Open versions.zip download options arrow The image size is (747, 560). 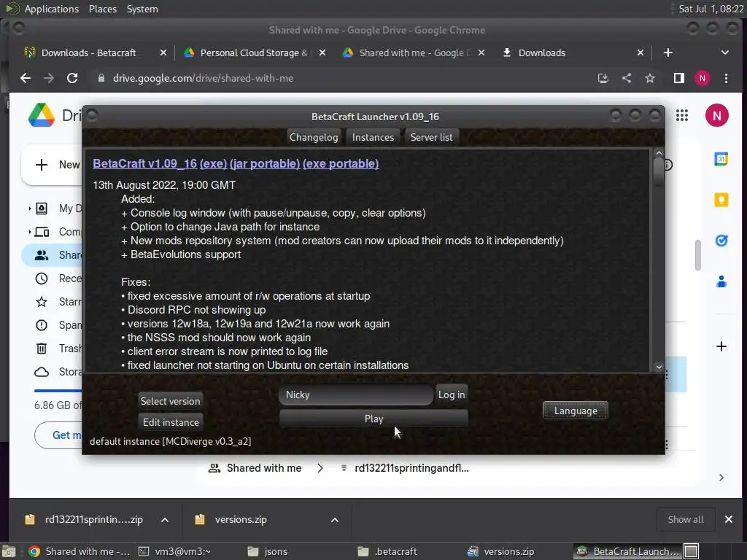pyautogui.click(x=335, y=519)
